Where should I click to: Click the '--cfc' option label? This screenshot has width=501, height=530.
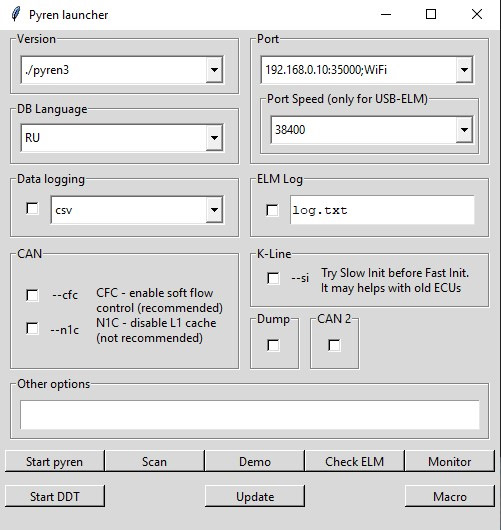pos(65,295)
